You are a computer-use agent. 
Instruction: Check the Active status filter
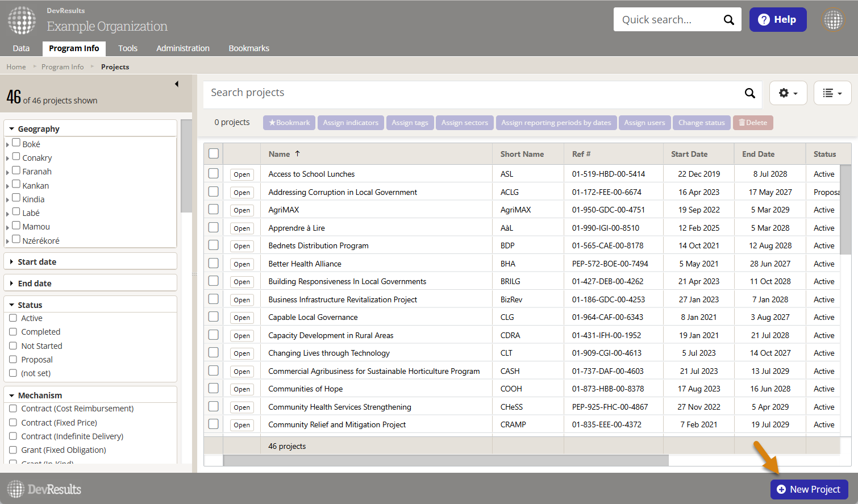(13, 318)
